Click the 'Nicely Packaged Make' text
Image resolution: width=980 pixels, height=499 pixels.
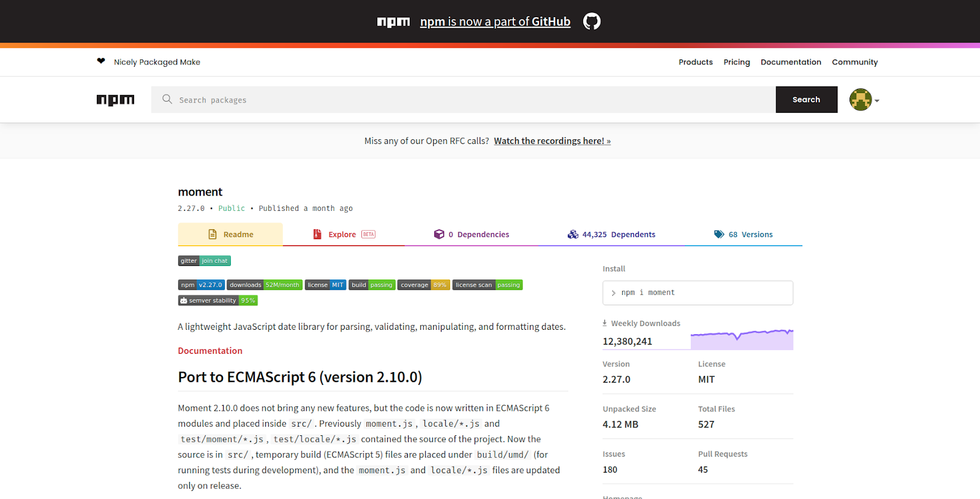157,62
